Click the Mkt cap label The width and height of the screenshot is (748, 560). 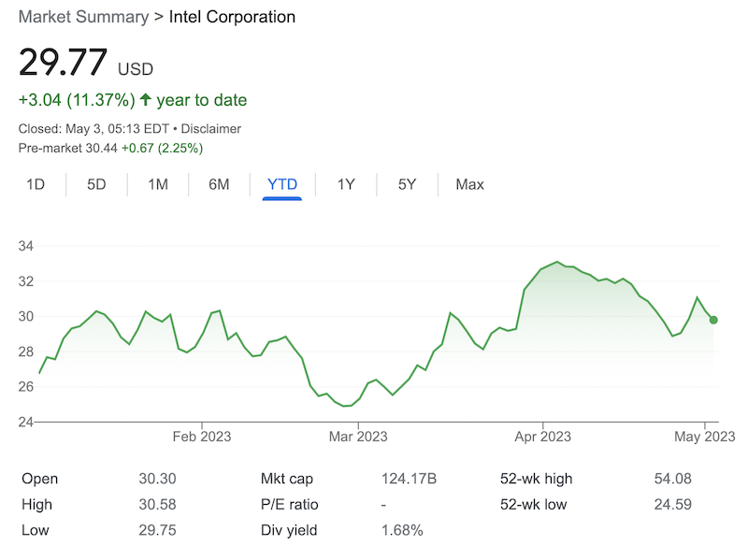(x=287, y=479)
